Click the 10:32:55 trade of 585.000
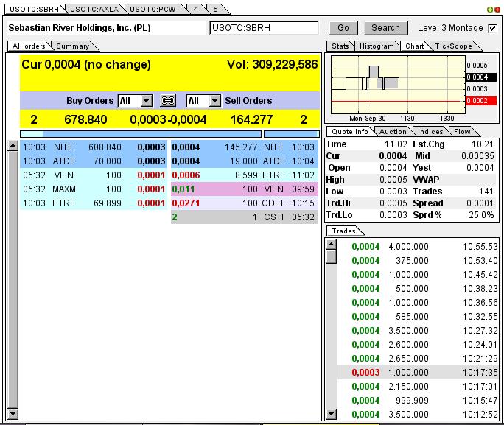The height and width of the screenshot is (425, 504). click(418, 317)
